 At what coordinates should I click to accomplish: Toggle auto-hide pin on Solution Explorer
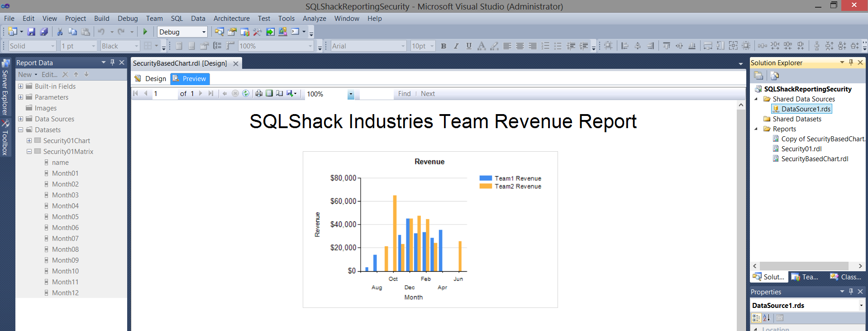tap(851, 62)
